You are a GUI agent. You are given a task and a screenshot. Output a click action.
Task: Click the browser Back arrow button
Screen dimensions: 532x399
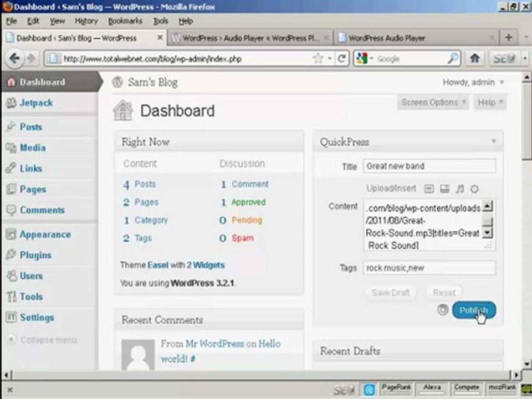coord(14,58)
